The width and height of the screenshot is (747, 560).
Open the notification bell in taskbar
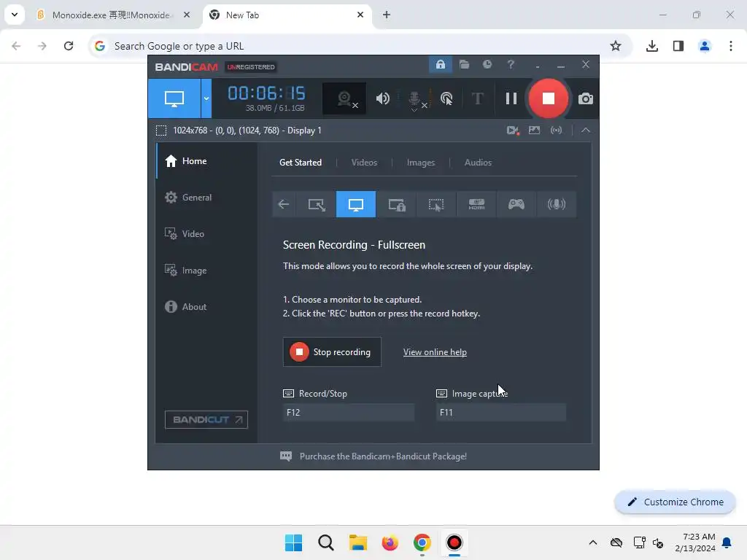click(x=727, y=542)
